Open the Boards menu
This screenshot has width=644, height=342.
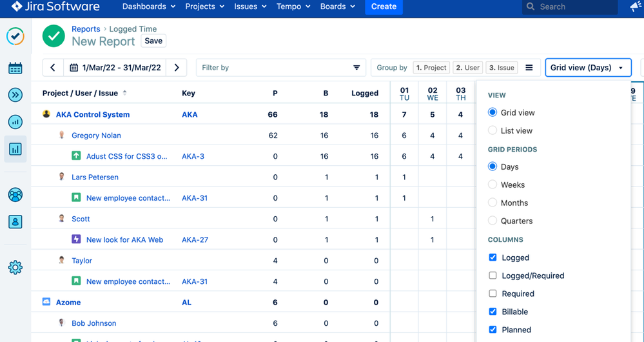tap(338, 6)
